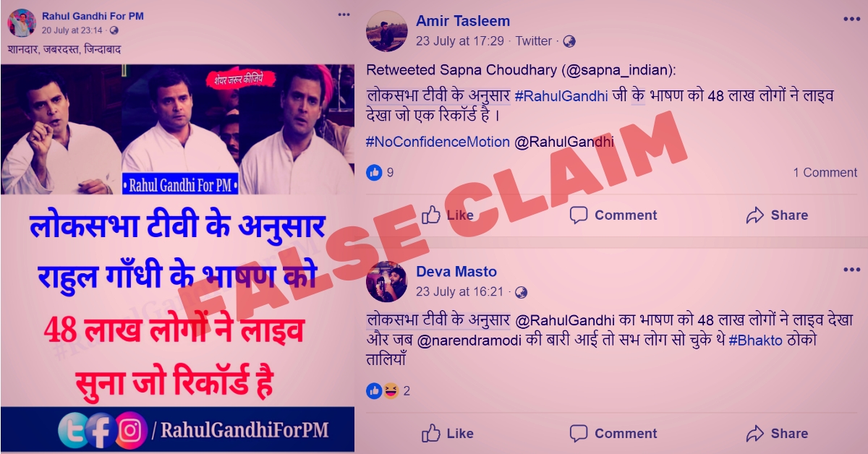868x454 pixels.
Task: Click the globe privacy icon on Amir Tasleem's post
Action: pyautogui.click(x=569, y=41)
